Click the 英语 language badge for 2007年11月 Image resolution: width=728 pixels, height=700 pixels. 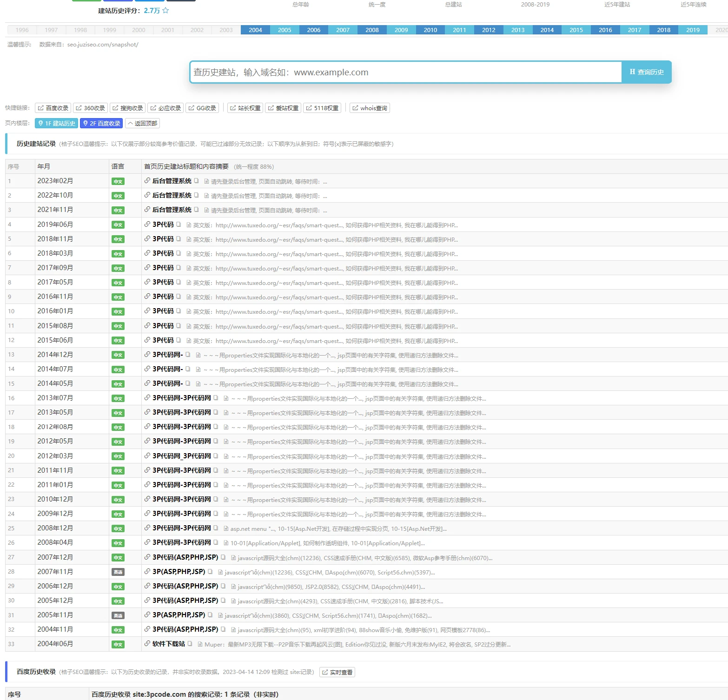(118, 572)
